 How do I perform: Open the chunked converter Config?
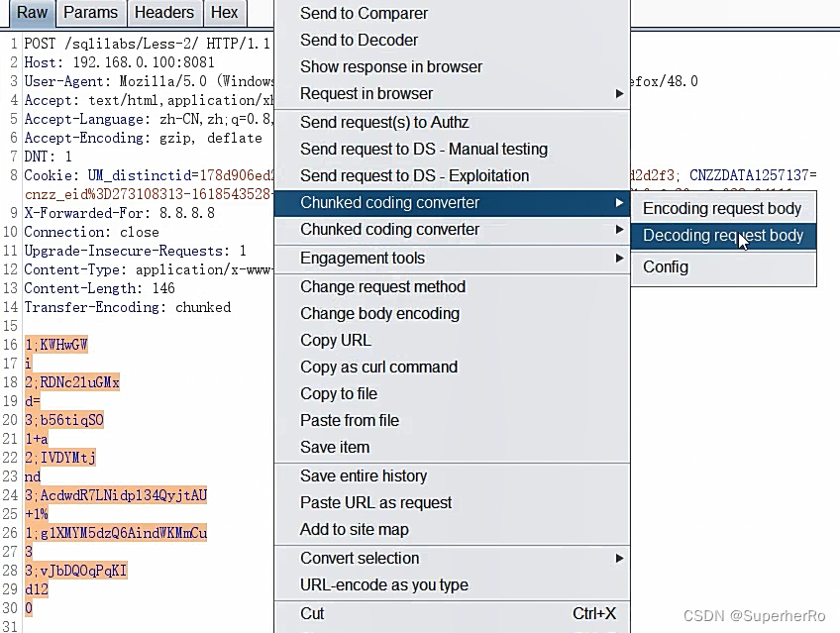click(x=665, y=266)
